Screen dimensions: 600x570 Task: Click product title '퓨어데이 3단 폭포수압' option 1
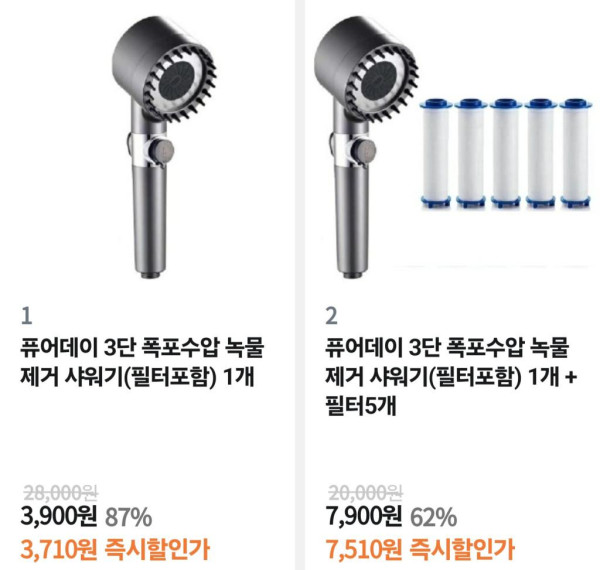[142, 362]
